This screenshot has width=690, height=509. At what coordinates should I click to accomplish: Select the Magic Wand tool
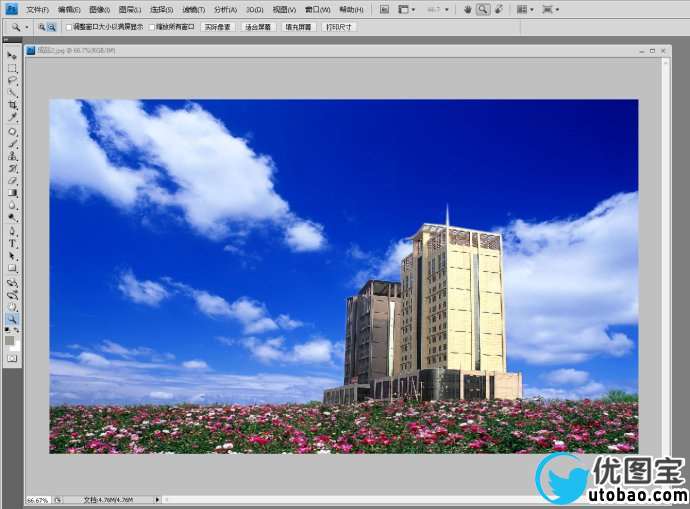[12, 93]
